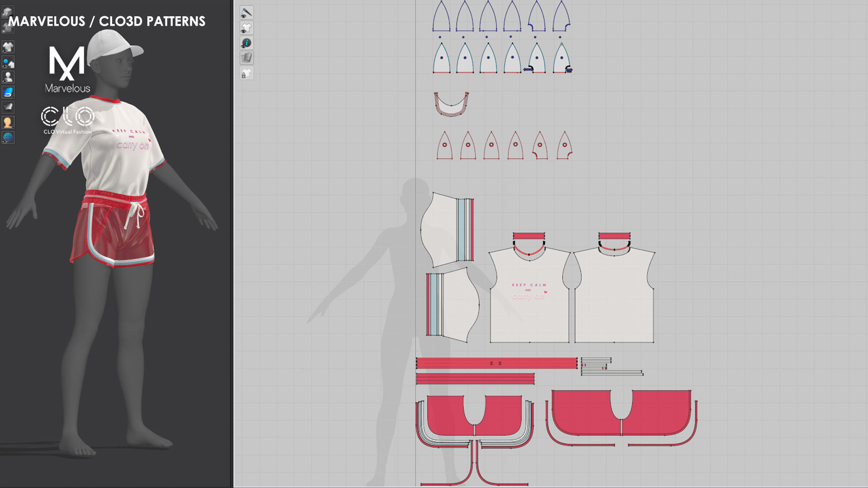Toggle 2D information display icon
Image resolution: width=868 pixels, height=488 pixels.
tap(246, 43)
